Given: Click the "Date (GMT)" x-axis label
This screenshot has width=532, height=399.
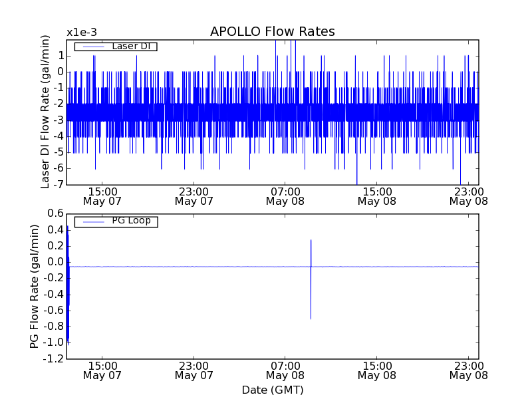Looking at the screenshot, I should click(x=272, y=390).
